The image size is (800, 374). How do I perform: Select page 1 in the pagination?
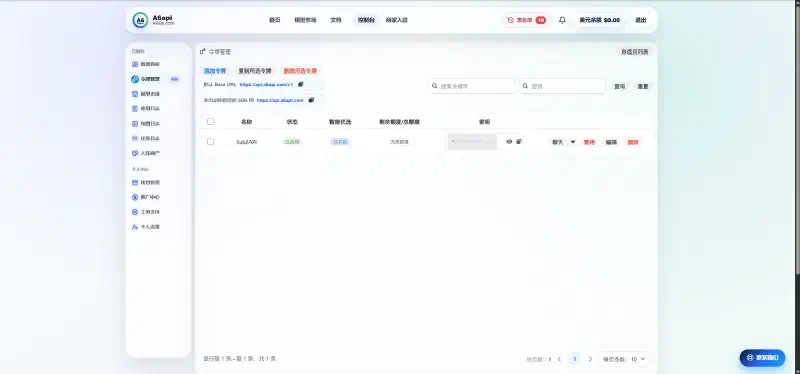pyautogui.click(x=575, y=359)
